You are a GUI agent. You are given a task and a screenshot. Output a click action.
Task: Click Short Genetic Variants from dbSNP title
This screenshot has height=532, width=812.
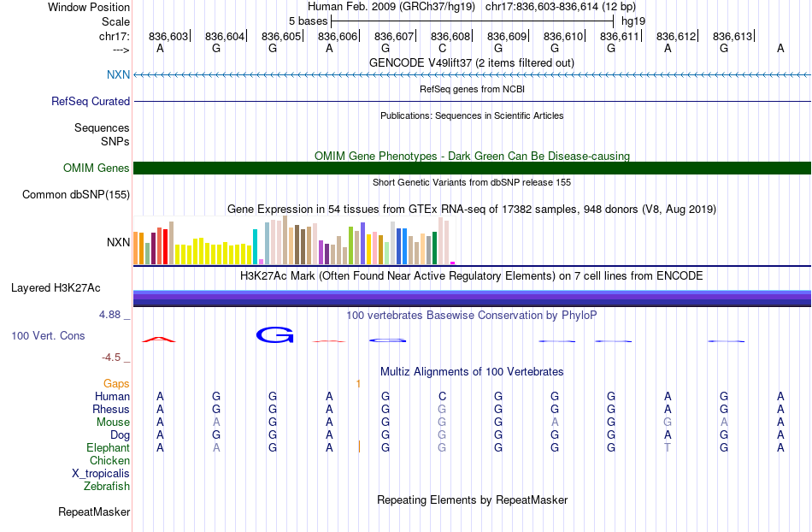(472, 182)
